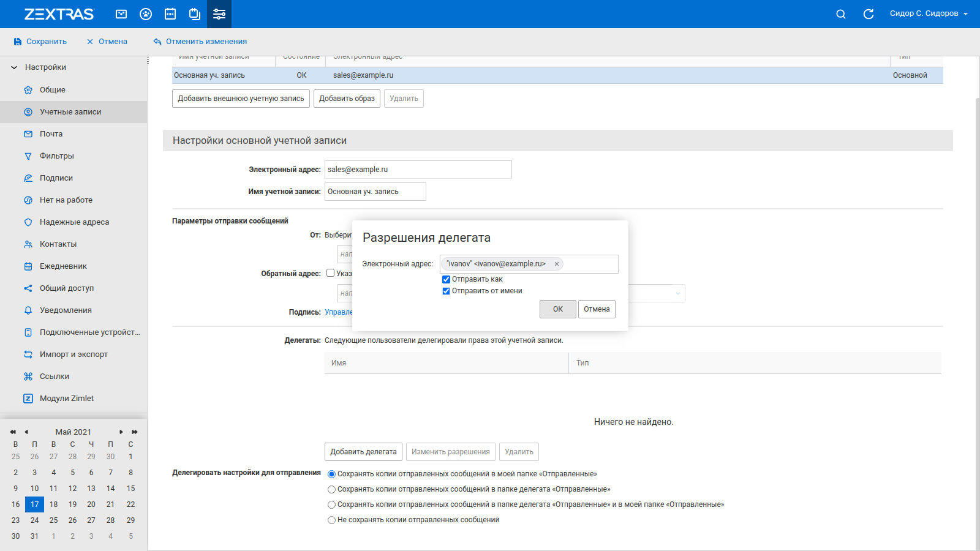Go to previous month in mini calendar
This screenshot has height=551, width=980.
pyautogui.click(x=26, y=432)
